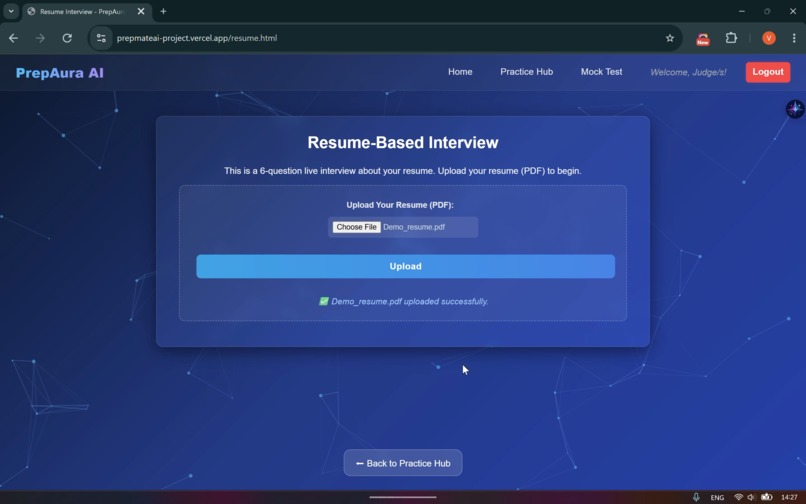This screenshot has width=806, height=504.
Task: Click the microphone icon in system tray
Action: (x=695, y=497)
